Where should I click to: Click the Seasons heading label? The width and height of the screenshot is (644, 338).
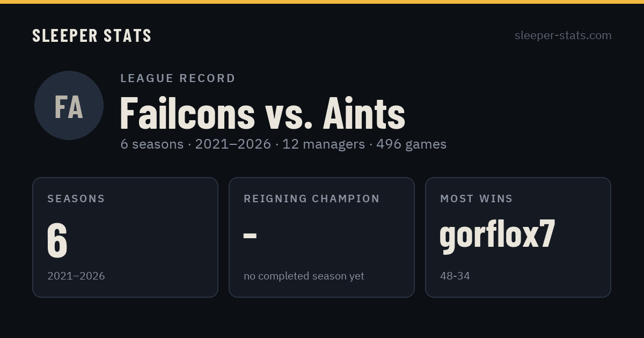[x=76, y=199]
